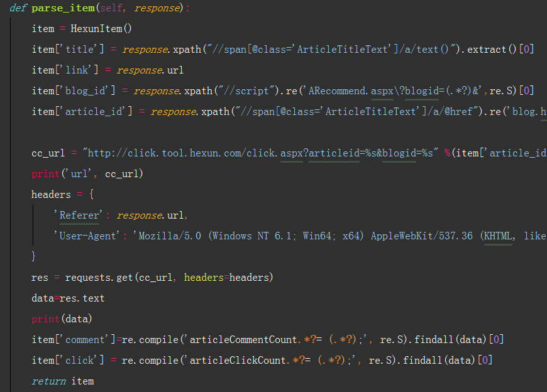Image resolution: width=547 pixels, height=392 pixels.
Task: Click the print('url', cc_url) statement
Action: (x=87, y=173)
